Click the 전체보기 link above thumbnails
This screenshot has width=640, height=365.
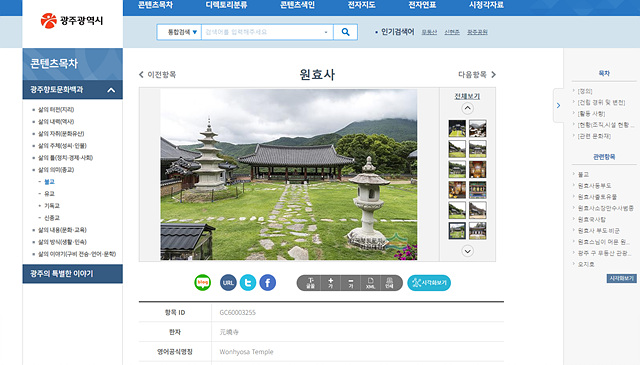point(467,96)
